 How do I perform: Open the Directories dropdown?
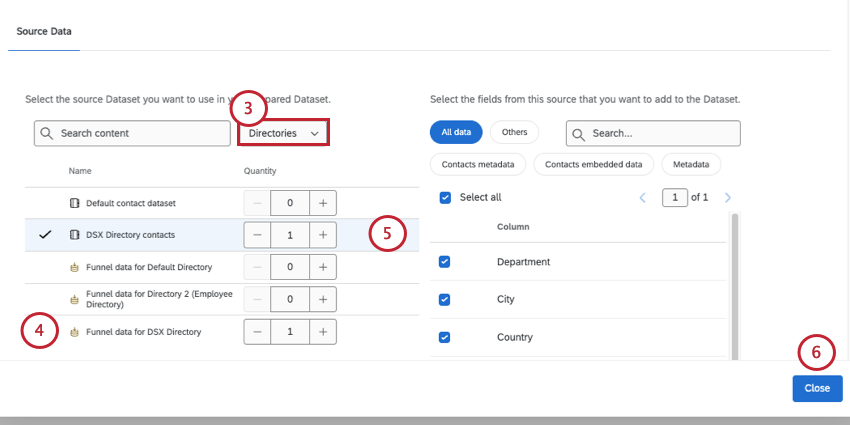[x=283, y=133]
